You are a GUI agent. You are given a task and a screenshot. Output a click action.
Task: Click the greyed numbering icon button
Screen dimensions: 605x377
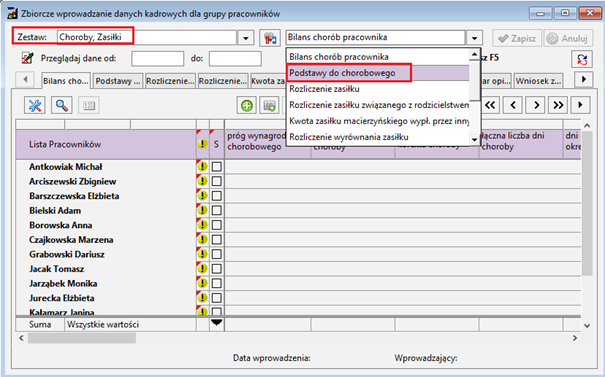tap(89, 105)
